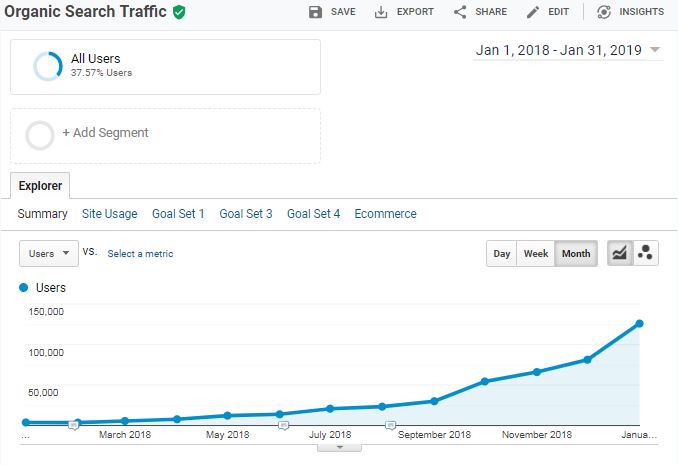Image resolution: width=678 pixels, height=465 pixels.
Task: Set chart granularity to Month
Action: coord(575,254)
